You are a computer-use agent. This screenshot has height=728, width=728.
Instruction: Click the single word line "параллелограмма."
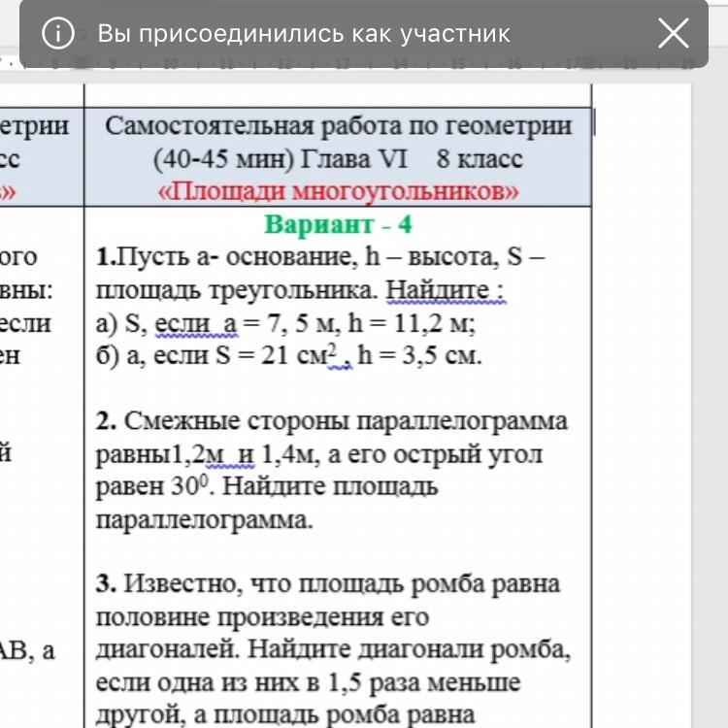tap(204, 520)
